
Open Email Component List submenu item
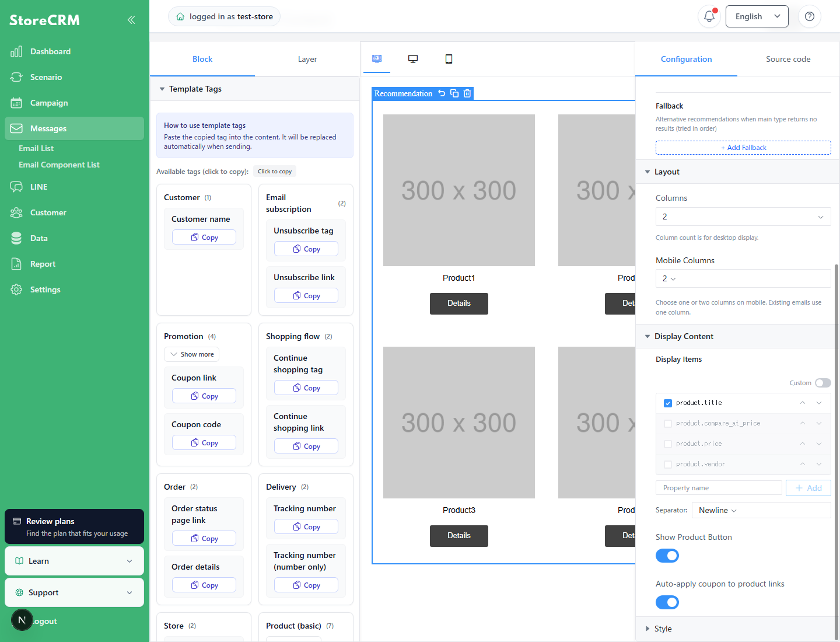[59, 165]
